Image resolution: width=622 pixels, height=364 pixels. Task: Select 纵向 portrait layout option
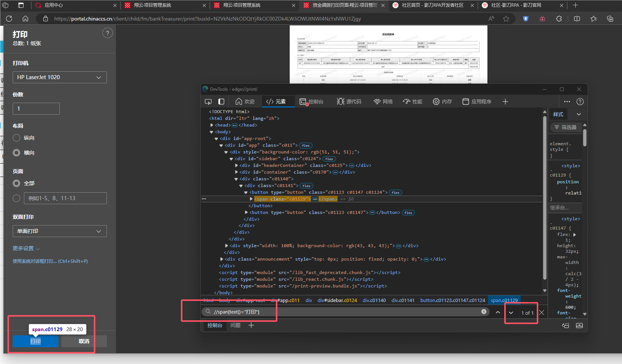click(16, 138)
